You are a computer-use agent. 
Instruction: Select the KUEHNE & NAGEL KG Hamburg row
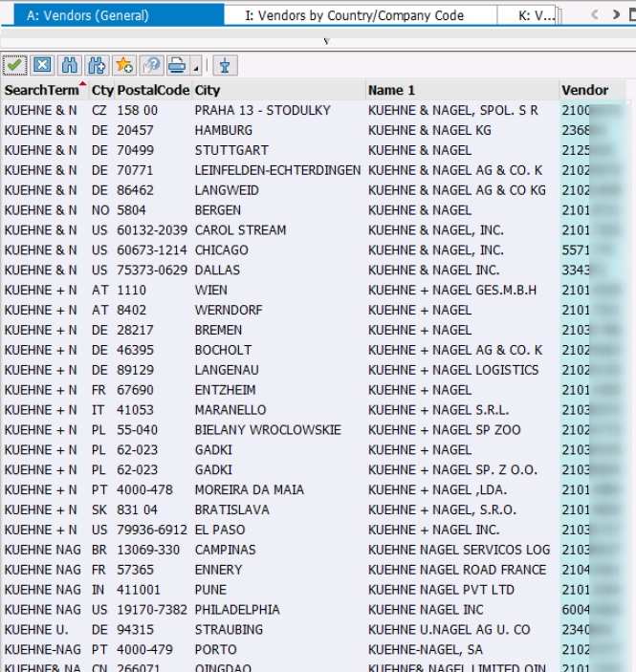click(x=287, y=130)
